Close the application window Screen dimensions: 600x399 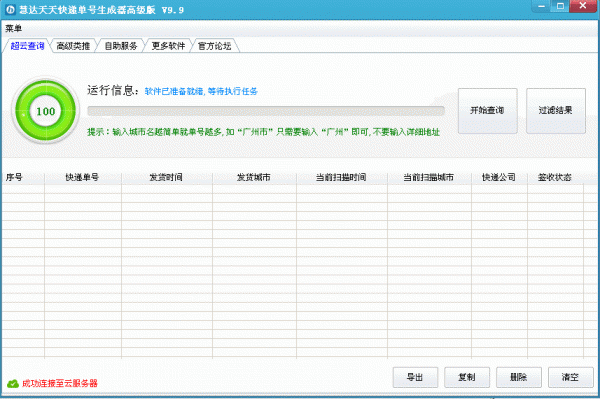coord(583,6)
